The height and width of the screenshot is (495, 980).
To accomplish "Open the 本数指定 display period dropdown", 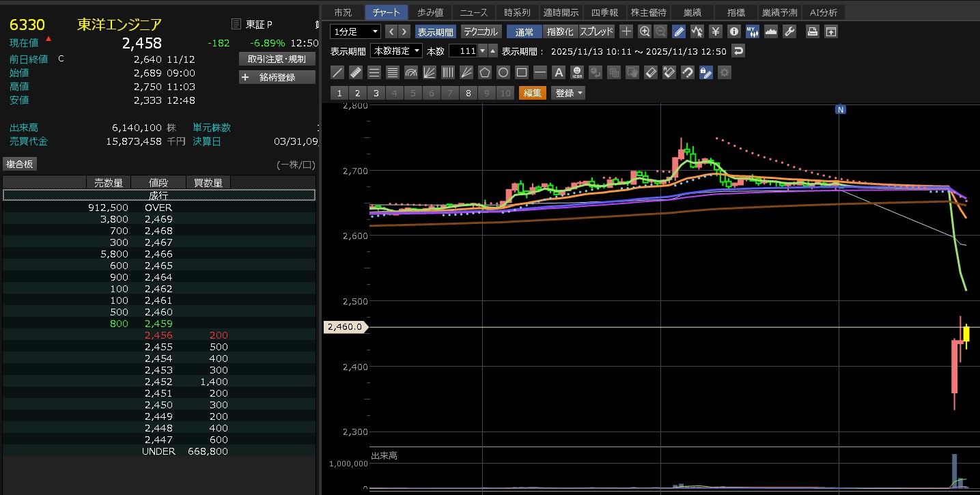I will [396, 51].
